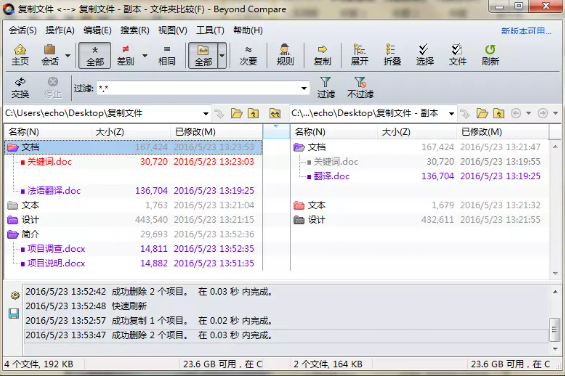Open the 帮助(H) menu
This screenshot has height=376, width=565.
248,30
